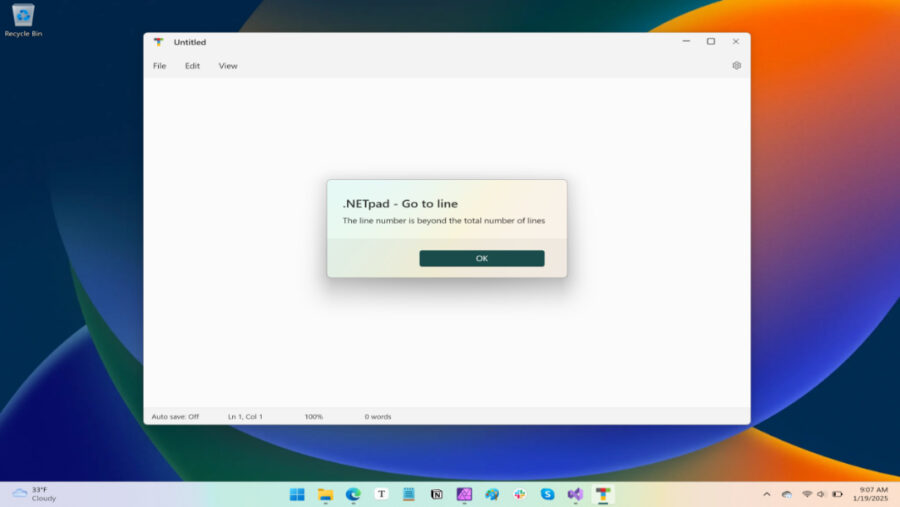Open the settings gear in .NETpad

[x=736, y=65]
